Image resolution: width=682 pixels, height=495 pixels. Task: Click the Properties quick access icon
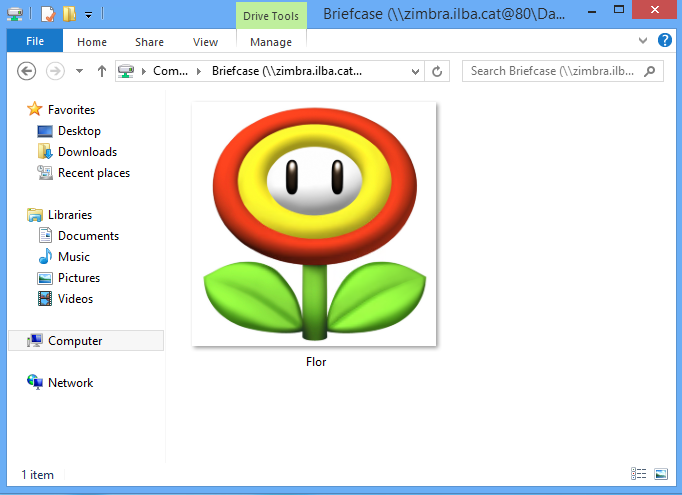tap(47, 14)
